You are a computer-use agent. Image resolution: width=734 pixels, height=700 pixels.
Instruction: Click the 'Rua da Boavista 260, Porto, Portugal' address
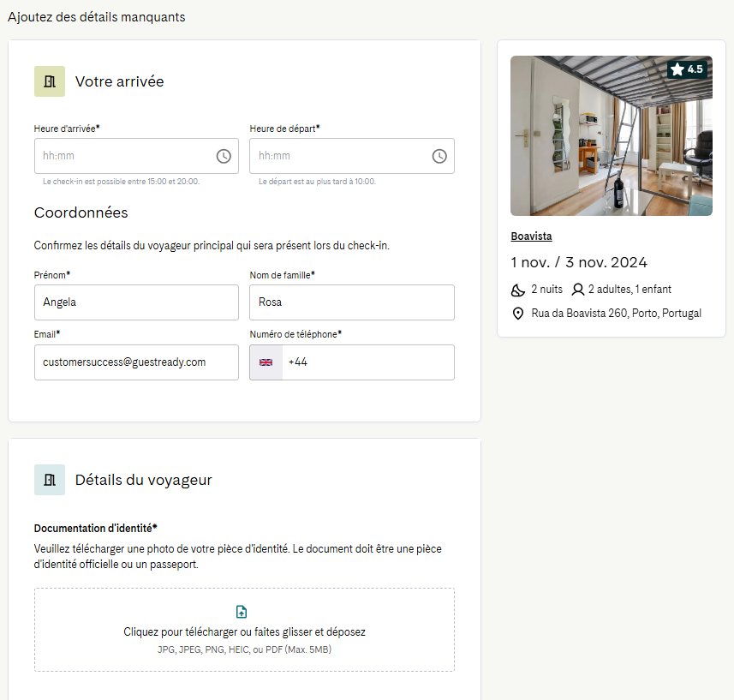coord(616,314)
